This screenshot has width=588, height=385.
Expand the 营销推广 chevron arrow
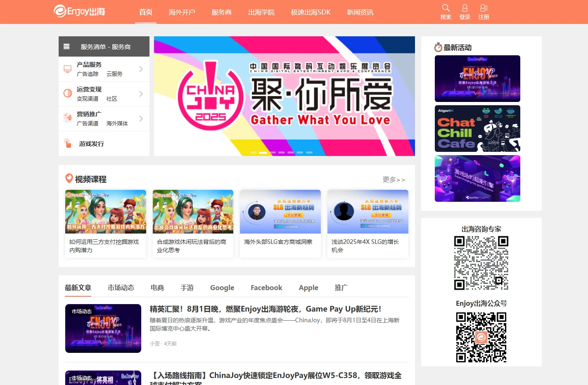coord(141,118)
